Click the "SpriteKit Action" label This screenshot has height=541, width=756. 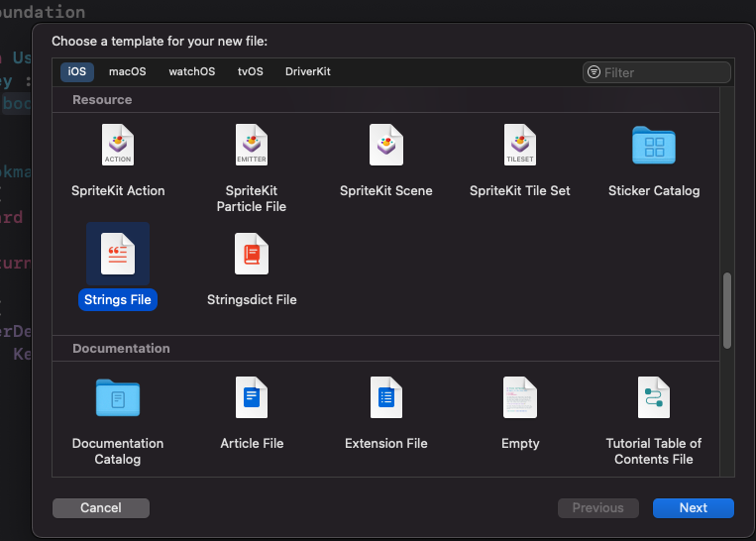click(118, 191)
